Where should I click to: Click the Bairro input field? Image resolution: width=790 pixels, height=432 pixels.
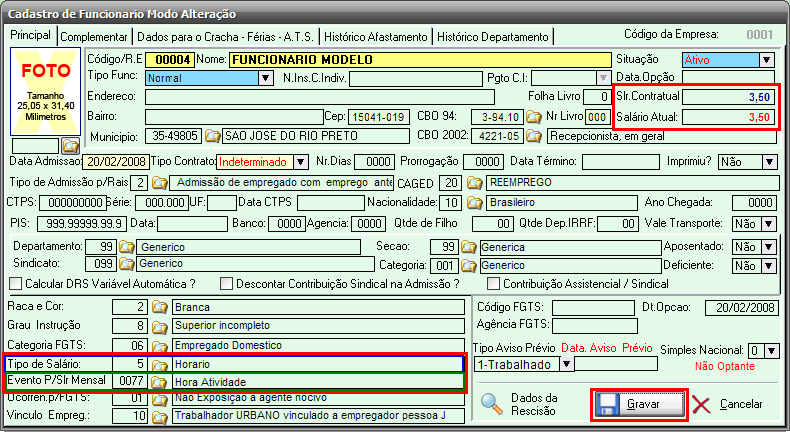click(x=234, y=117)
